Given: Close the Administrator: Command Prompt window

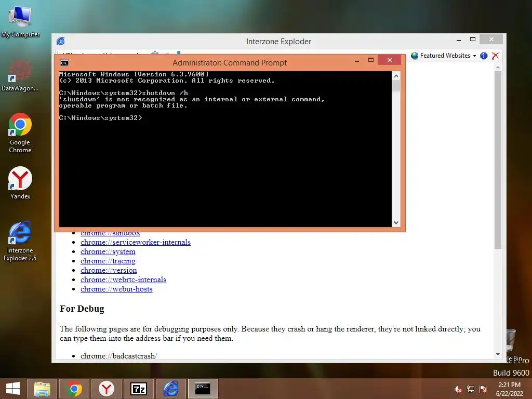Looking at the screenshot, I should (x=390, y=60).
